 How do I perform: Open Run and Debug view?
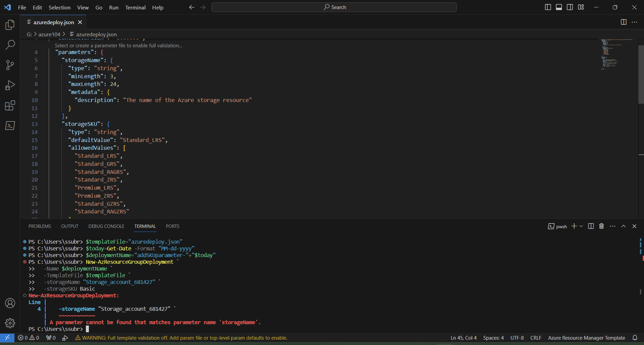[10, 85]
